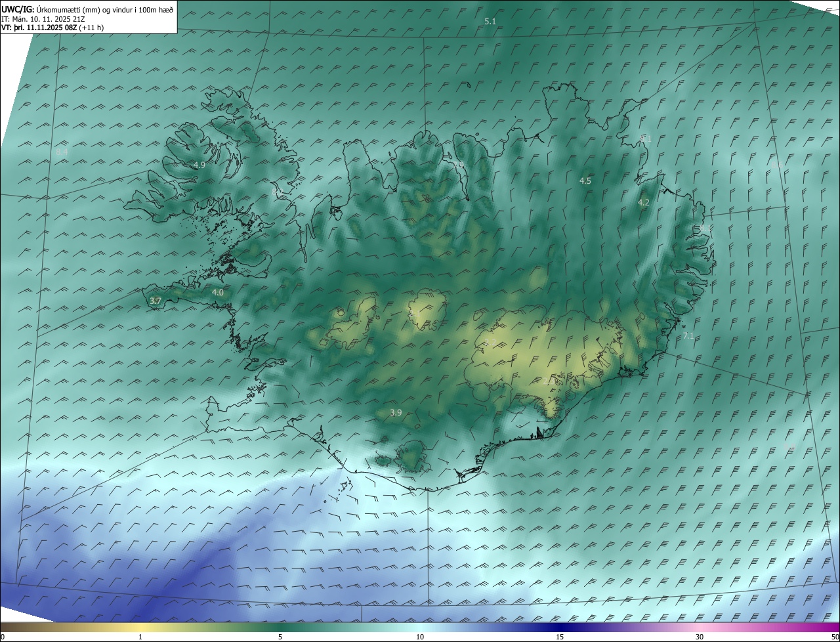Click the colorbar tick label '15'
Viewport: 840px width, 642px height.
[560, 637]
